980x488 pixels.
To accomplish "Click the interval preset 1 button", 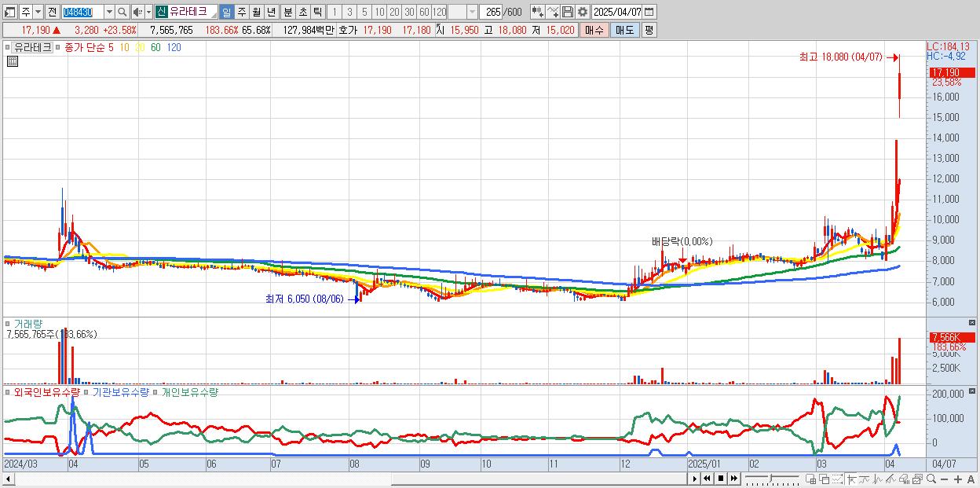I will point(334,12).
